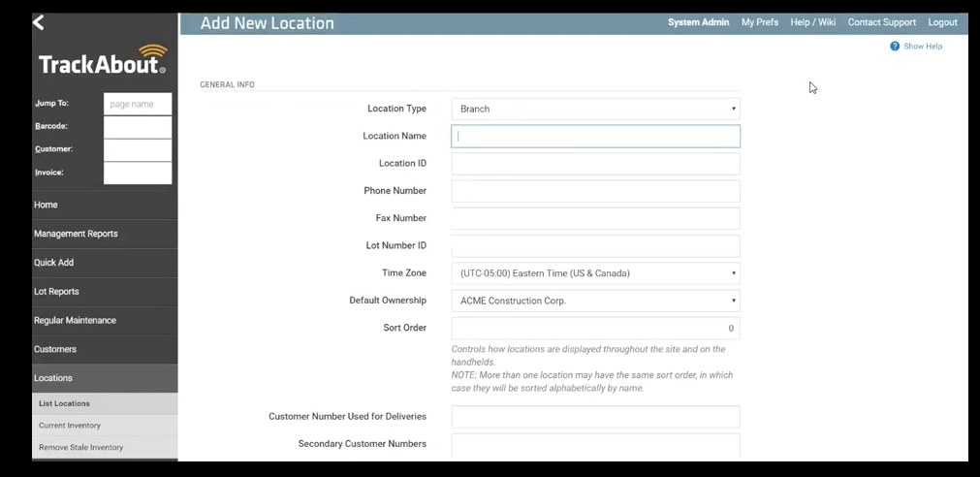
Task: Open the Show Help link
Action: click(923, 47)
